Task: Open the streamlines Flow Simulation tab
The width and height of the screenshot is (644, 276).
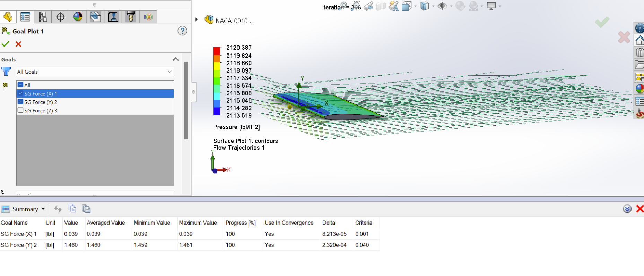Action: click(148, 17)
